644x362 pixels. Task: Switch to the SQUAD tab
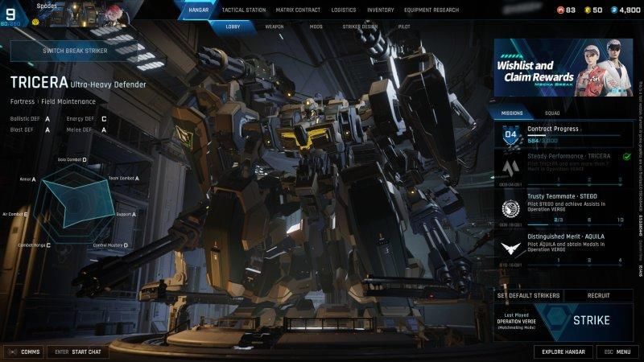[x=552, y=113]
